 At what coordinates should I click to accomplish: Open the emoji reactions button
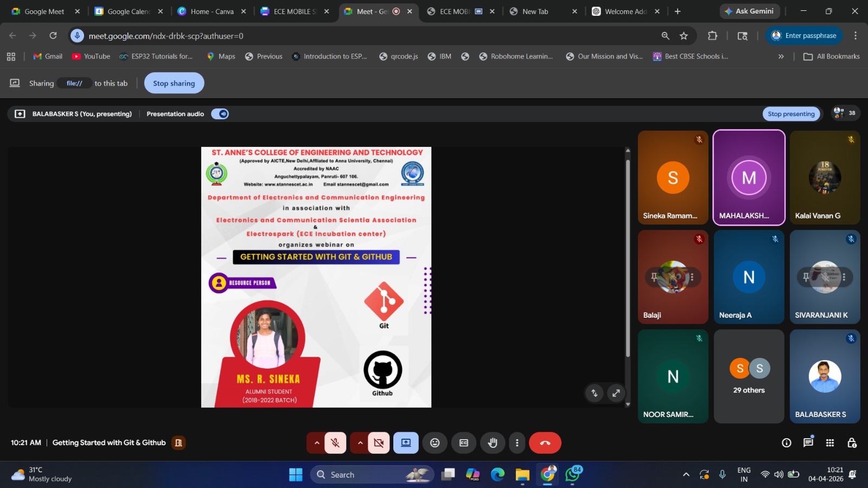pyautogui.click(x=435, y=443)
